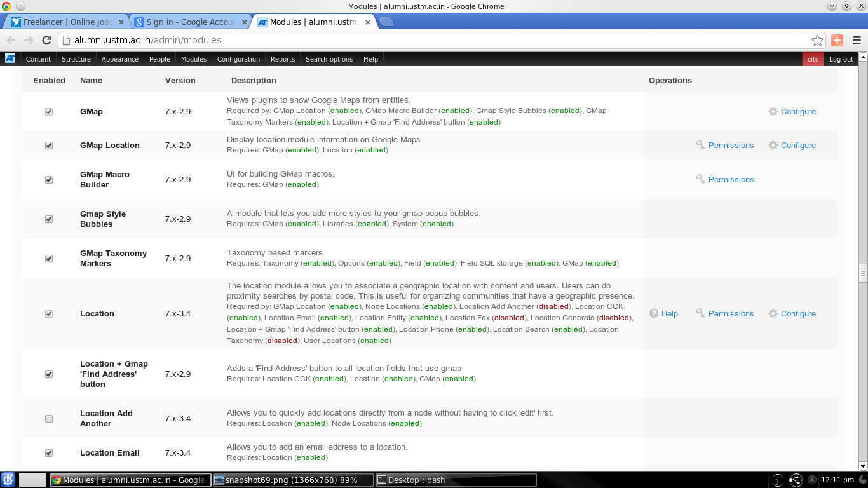Screen dimensions: 868x488
Task: Uncheck the GMap Macro Builder module
Action: [x=49, y=180]
